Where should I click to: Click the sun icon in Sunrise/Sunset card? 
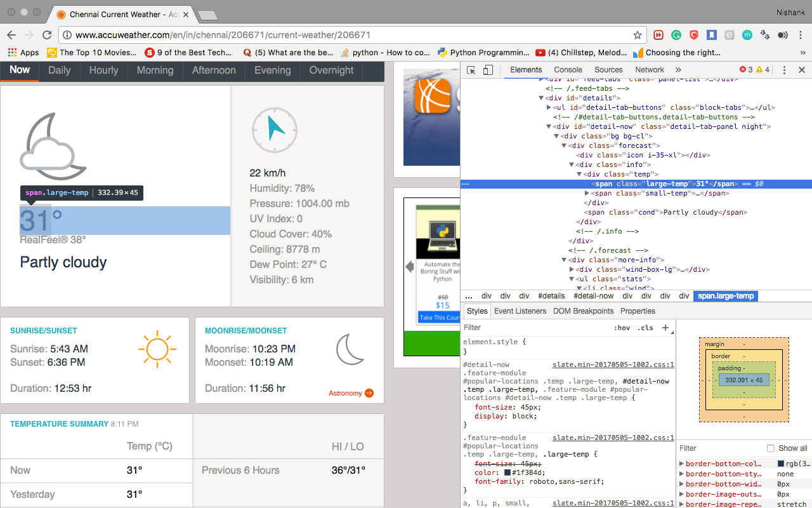[x=157, y=349]
